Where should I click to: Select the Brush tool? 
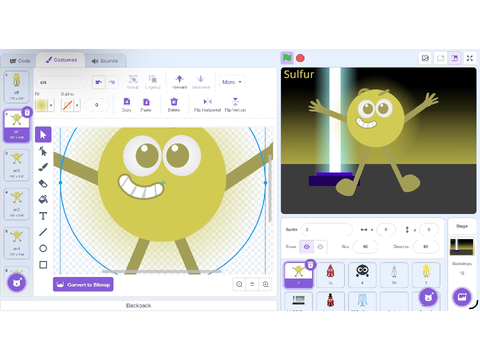pos(43,167)
